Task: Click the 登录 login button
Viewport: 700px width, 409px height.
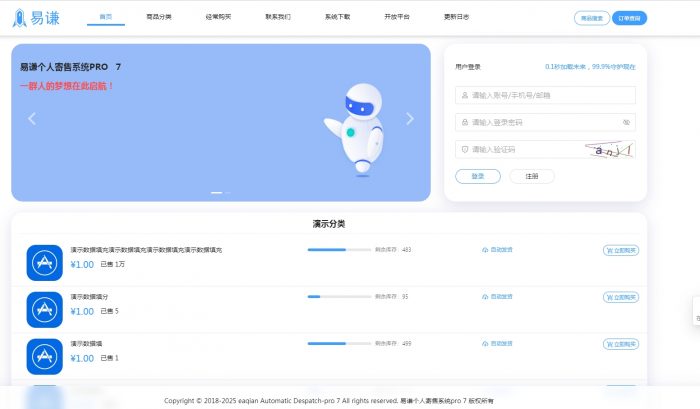Action: [478, 176]
